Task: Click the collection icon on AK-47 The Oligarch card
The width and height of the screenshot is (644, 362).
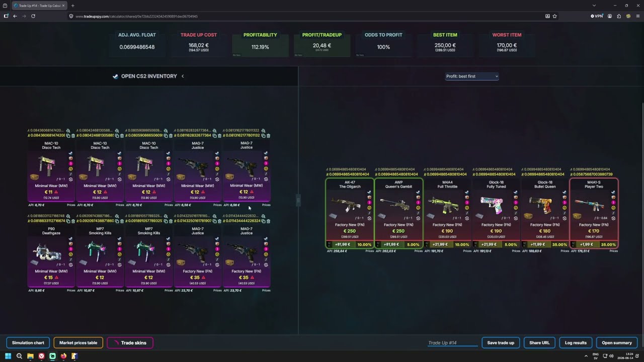Action: pos(333,216)
